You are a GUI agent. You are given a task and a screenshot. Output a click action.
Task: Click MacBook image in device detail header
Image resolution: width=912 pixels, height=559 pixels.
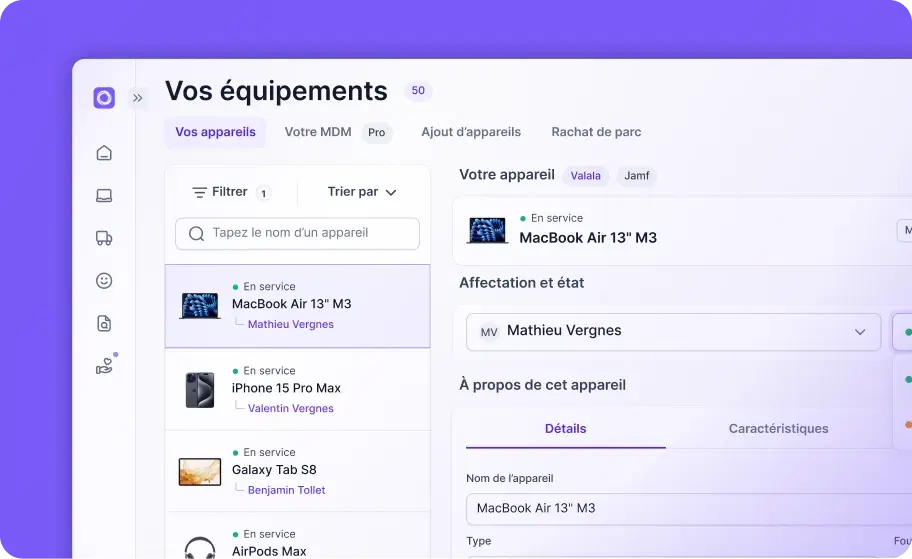[487, 231]
